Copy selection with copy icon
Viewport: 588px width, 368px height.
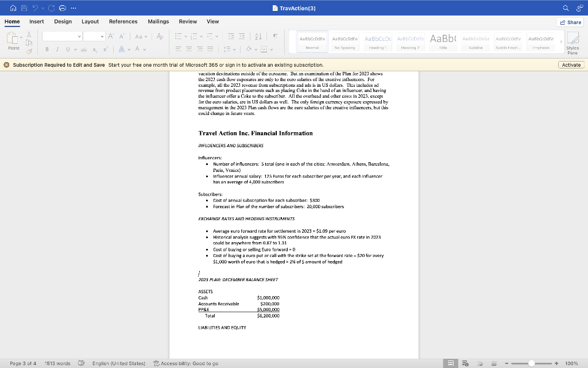click(29, 43)
